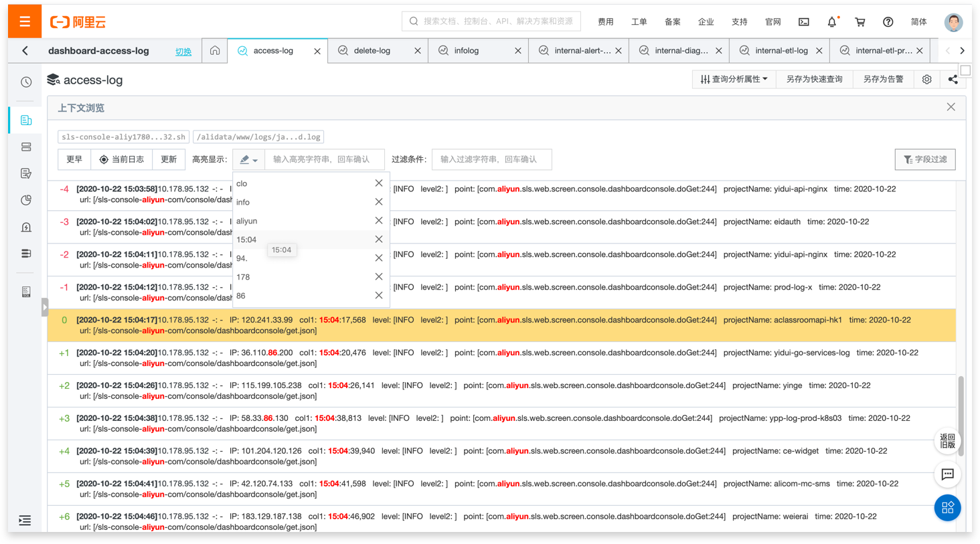Remove the '178' highlight keyword
Image resolution: width=980 pixels, height=544 pixels.
(x=379, y=277)
